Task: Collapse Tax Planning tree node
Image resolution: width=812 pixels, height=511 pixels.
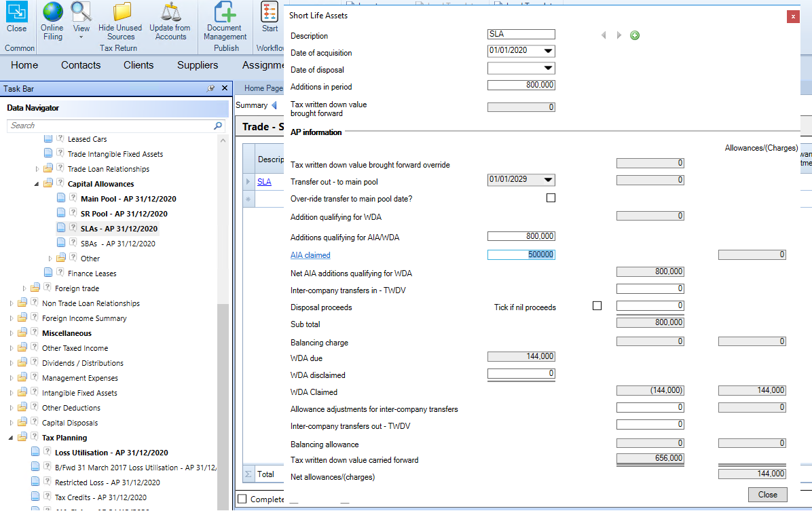Action: [x=10, y=438]
